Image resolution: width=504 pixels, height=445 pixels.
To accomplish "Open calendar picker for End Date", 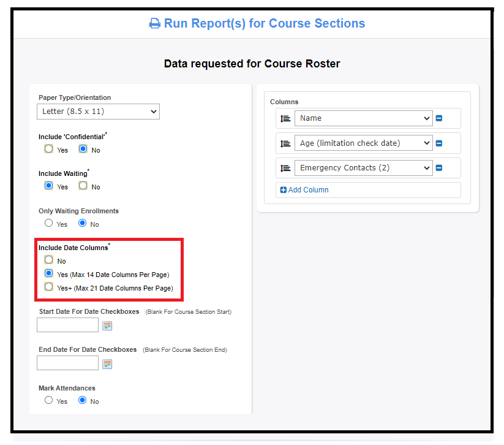I will pyautogui.click(x=107, y=364).
